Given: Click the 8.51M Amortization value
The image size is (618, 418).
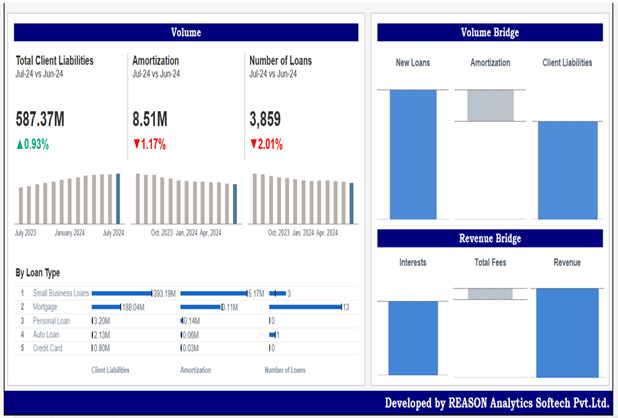Looking at the screenshot, I should pos(150,120).
